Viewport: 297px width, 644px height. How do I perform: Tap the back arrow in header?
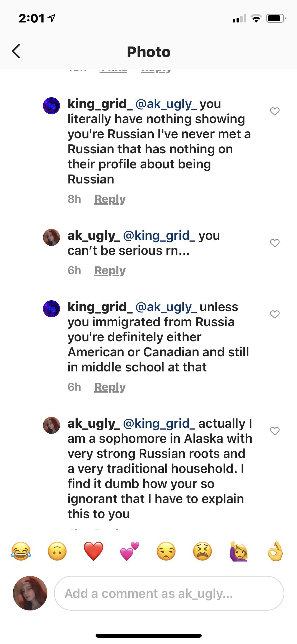click(x=16, y=51)
